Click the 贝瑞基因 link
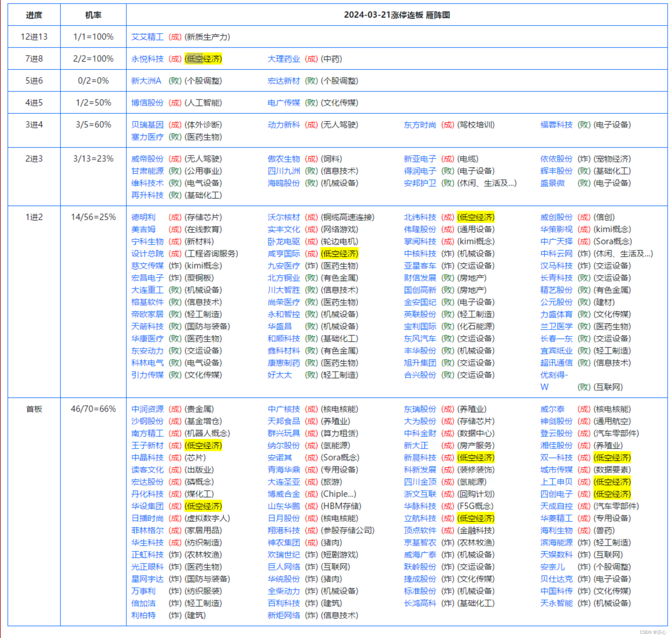The width and height of the screenshot is (672, 638). [x=147, y=125]
